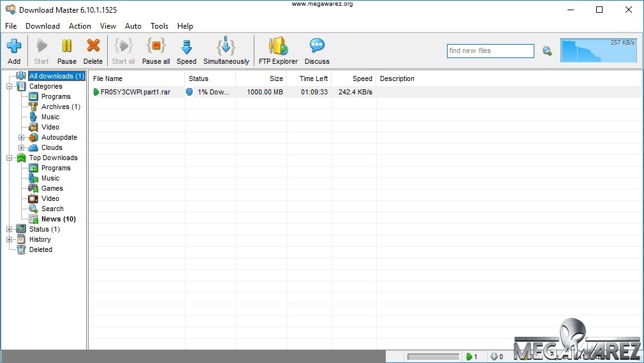The width and height of the screenshot is (644, 363).
Task: Expand the History node
Action: pyautogui.click(x=9, y=239)
